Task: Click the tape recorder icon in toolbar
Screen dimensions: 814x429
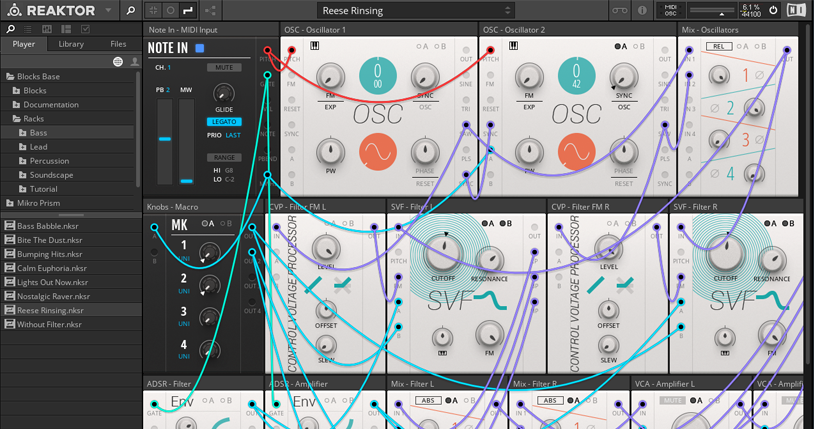Action: [619, 11]
